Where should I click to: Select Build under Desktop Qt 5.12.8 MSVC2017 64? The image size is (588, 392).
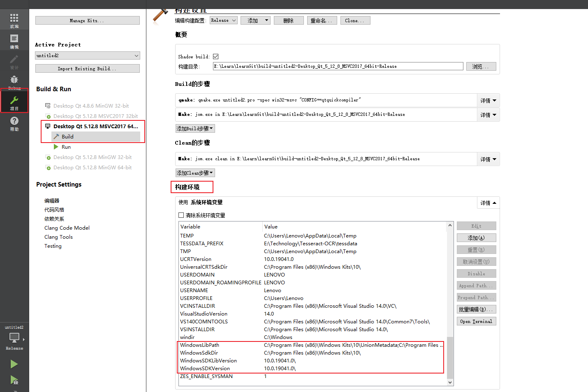click(96, 136)
